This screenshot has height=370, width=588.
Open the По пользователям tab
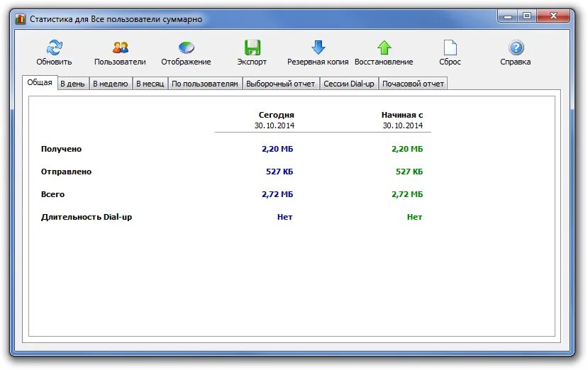[x=205, y=84]
